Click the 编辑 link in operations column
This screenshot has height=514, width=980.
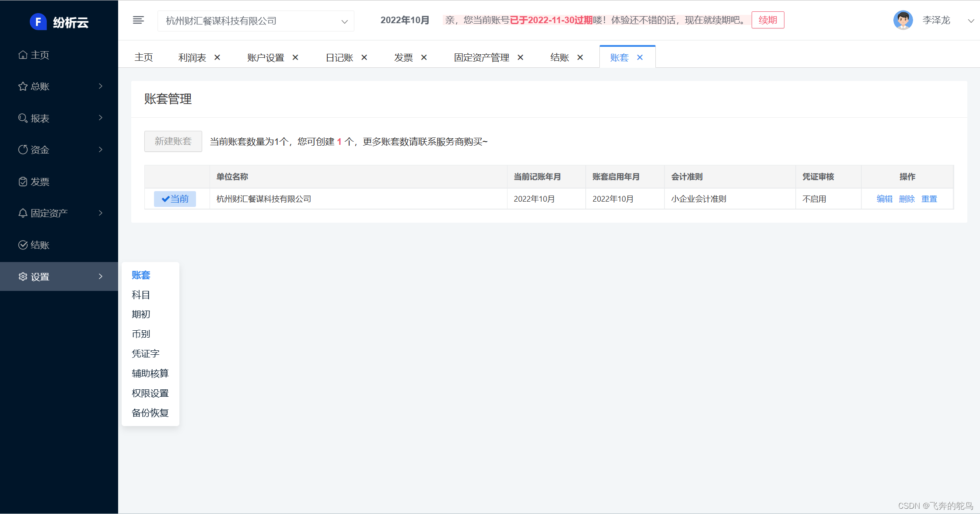[884, 199]
